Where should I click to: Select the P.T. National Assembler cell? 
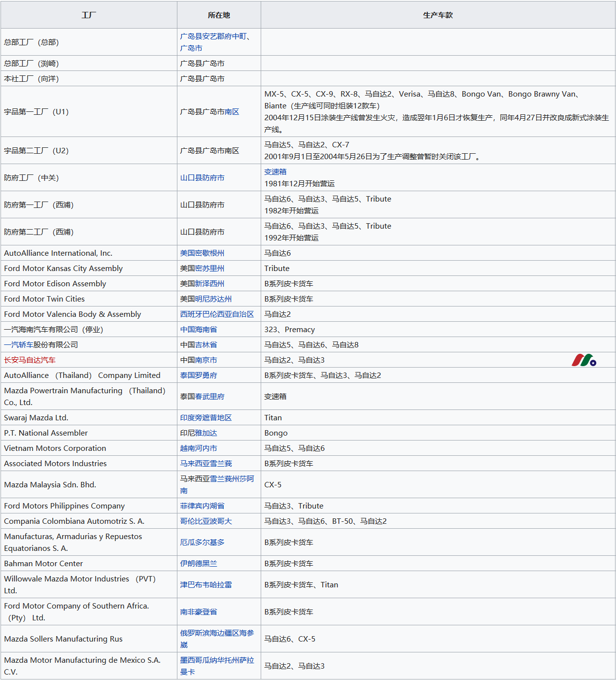[89, 433]
